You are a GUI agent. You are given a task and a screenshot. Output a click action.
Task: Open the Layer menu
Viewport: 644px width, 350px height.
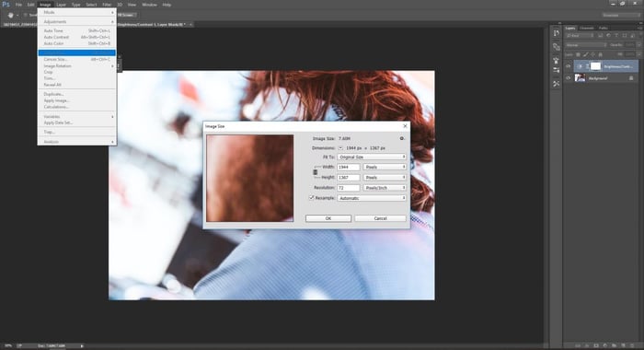pyautogui.click(x=62, y=5)
